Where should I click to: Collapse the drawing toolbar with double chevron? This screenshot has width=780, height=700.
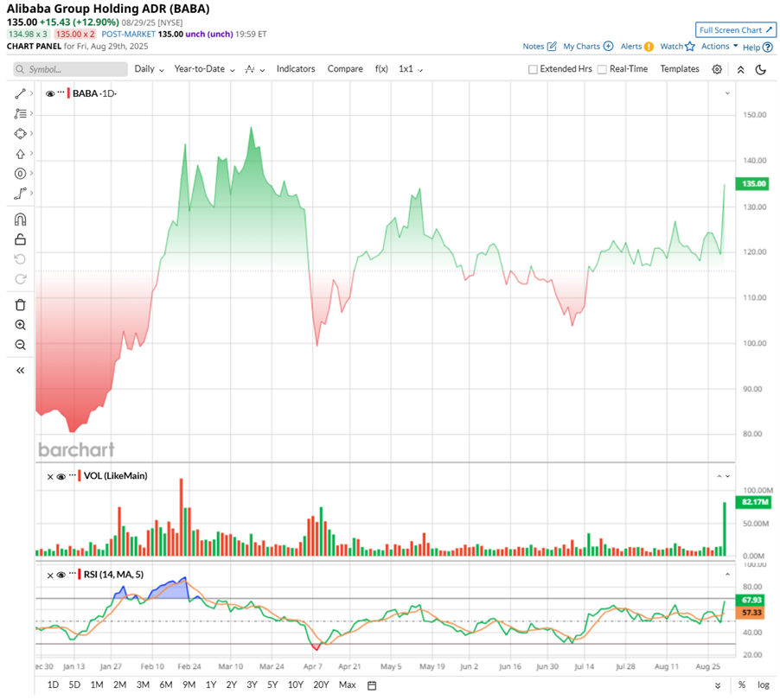20,371
